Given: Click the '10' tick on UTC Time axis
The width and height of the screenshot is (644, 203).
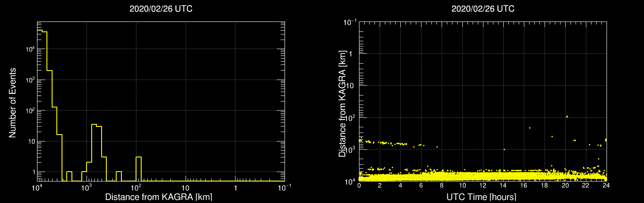Looking at the screenshot, I should pos(462,185).
